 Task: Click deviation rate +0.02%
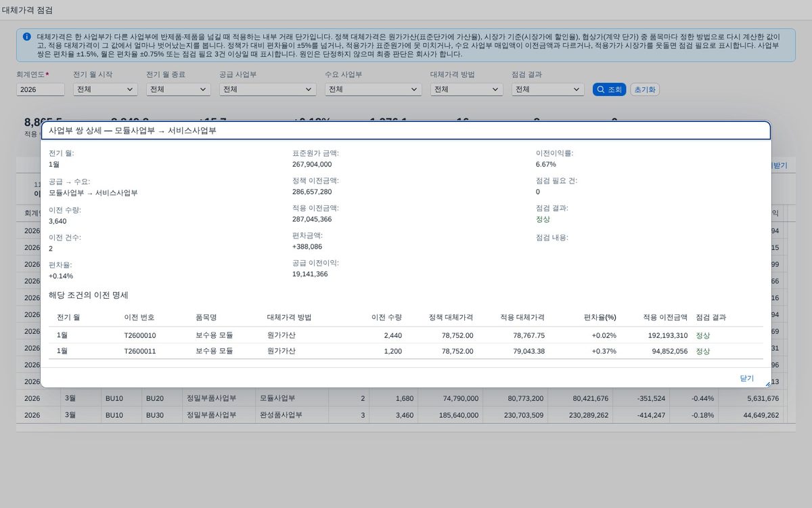(604, 335)
